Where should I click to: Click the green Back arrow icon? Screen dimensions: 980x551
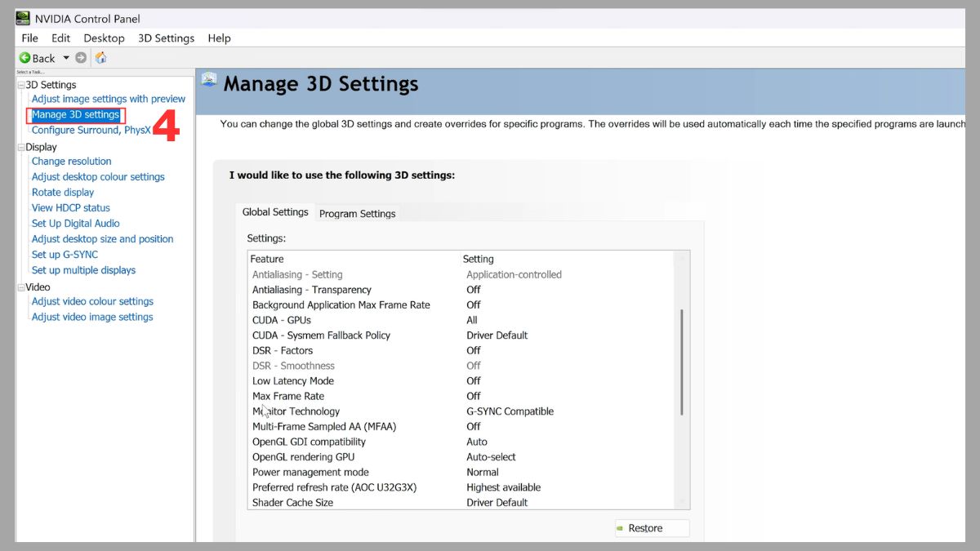pyautogui.click(x=25, y=58)
